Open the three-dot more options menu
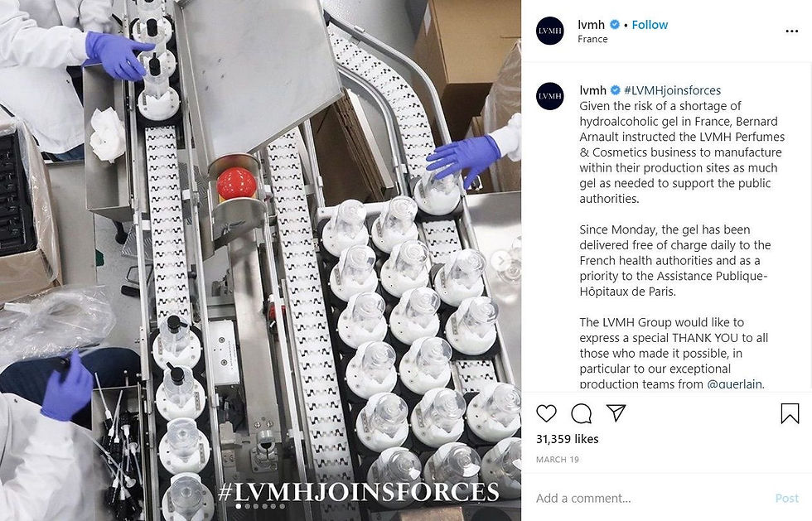812x521 pixels. click(x=791, y=31)
